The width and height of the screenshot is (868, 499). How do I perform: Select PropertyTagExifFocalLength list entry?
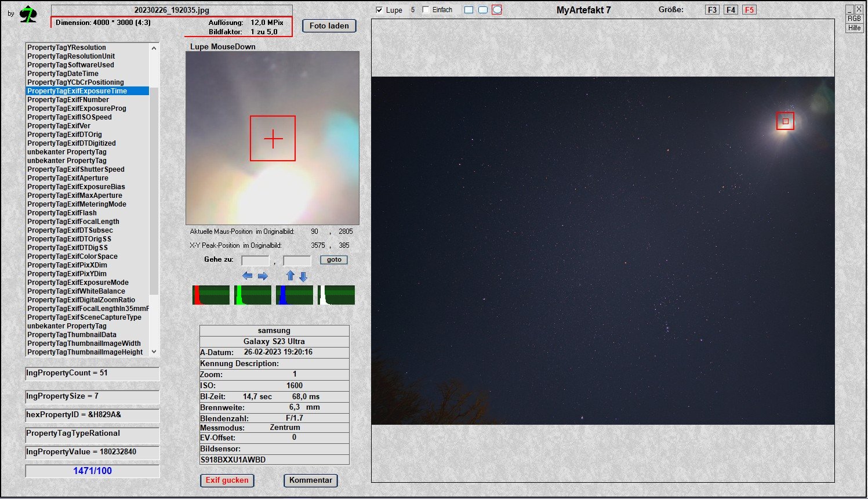73,222
